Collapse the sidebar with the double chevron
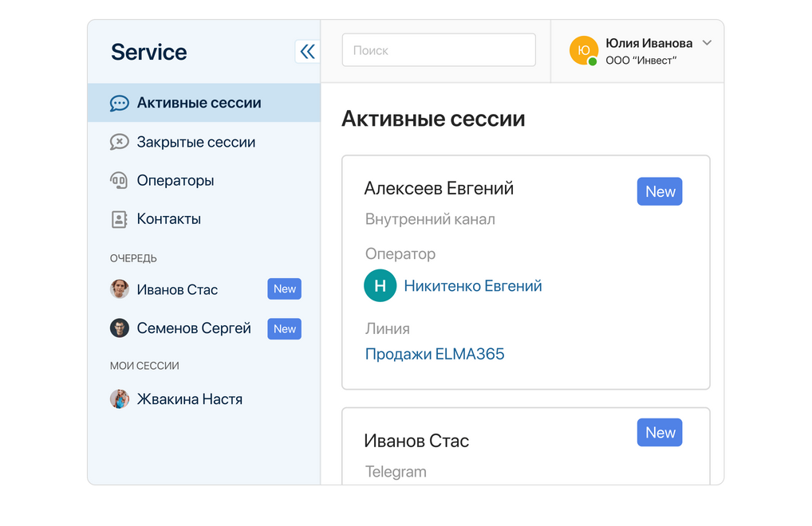This screenshot has width=812, height=526. click(307, 50)
